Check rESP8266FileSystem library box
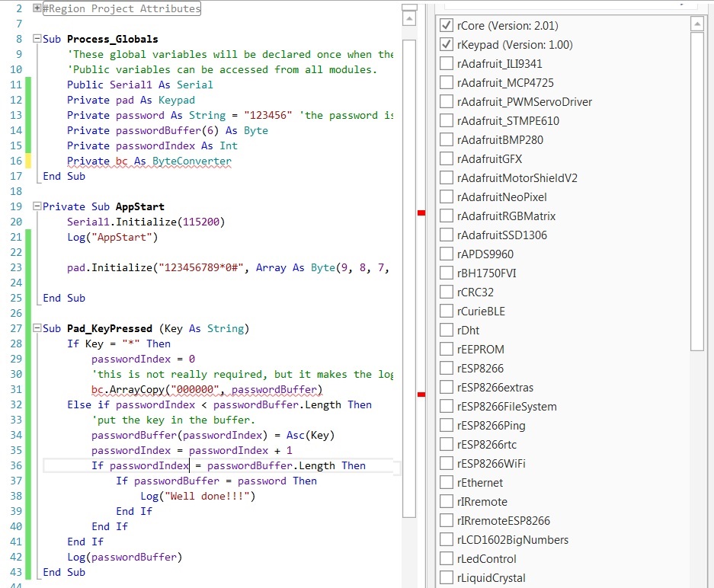714x588 pixels. click(x=447, y=407)
